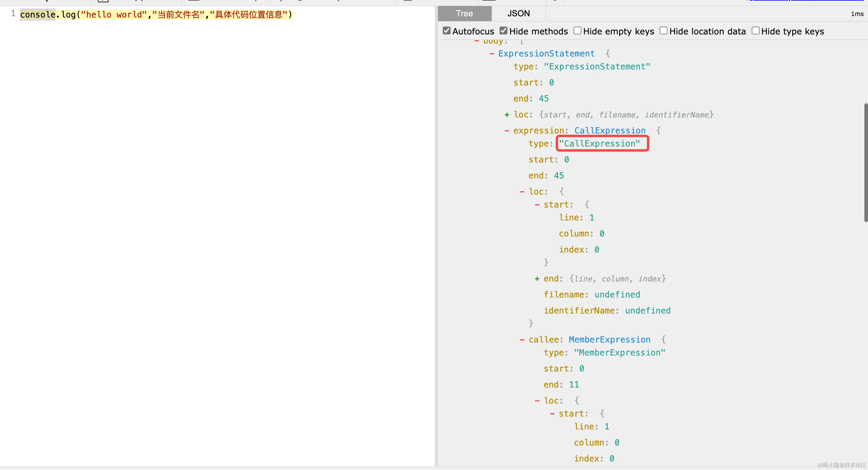Image resolution: width=868 pixels, height=470 pixels.
Task: Switch to the JSON tab
Action: click(518, 14)
